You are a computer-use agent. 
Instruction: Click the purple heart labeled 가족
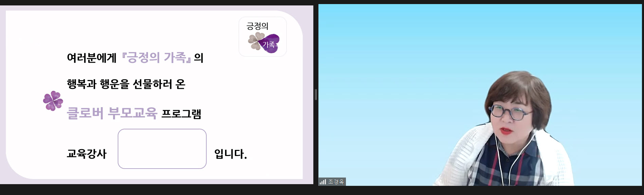tap(270, 44)
